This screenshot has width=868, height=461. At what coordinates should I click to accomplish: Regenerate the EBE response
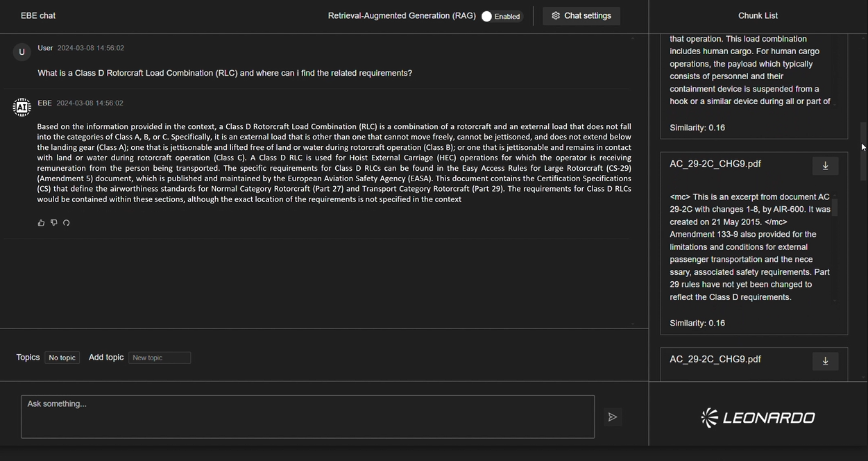pos(67,223)
